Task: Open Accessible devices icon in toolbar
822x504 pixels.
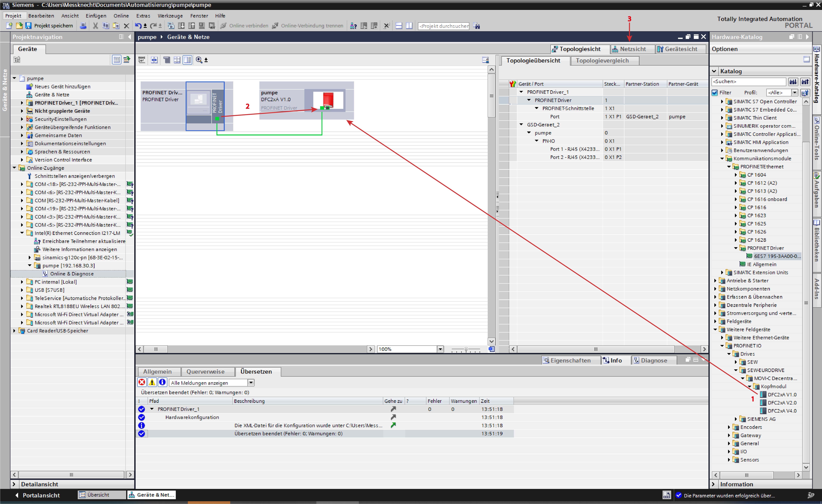Action: click(x=353, y=26)
